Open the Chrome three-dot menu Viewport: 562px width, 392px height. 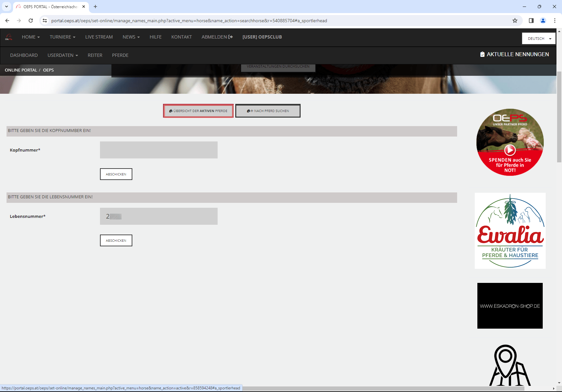555,21
